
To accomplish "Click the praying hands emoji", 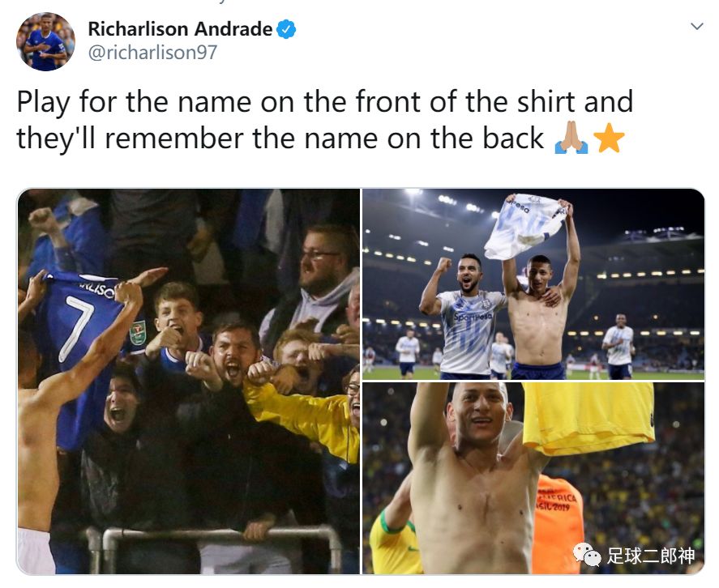I will (571, 138).
